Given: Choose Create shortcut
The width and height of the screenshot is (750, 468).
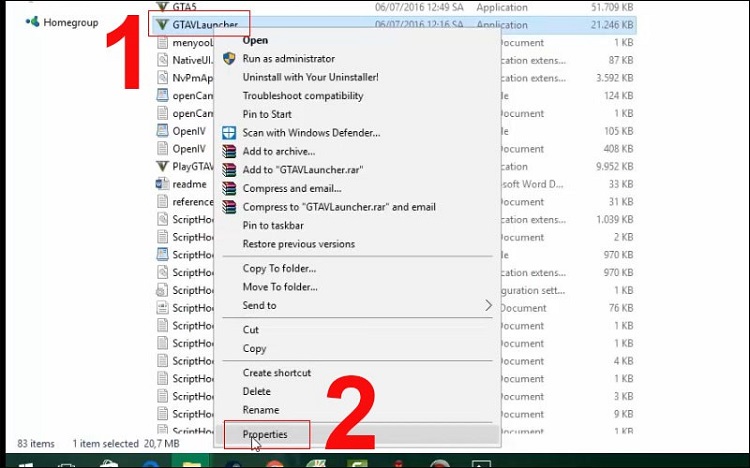Looking at the screenshot, I should pyautogui.click(x=276, y=373).
